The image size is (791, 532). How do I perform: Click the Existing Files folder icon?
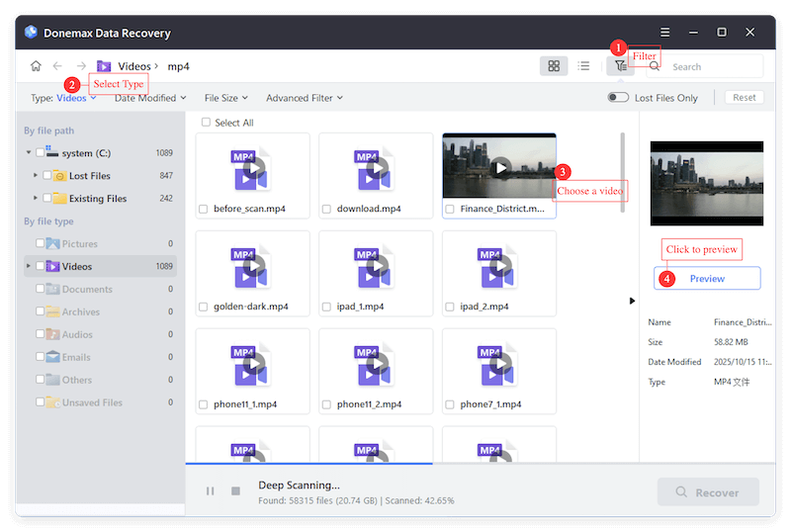60,198
